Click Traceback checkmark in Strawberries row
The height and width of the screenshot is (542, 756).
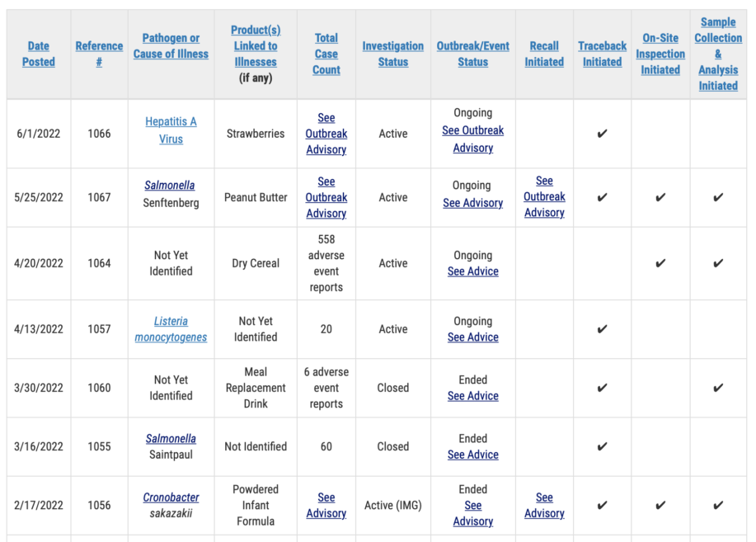coord(602,134)
